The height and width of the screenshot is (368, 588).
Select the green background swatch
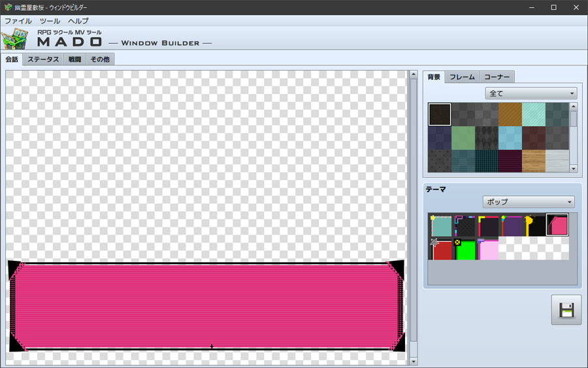coord(463,138)
